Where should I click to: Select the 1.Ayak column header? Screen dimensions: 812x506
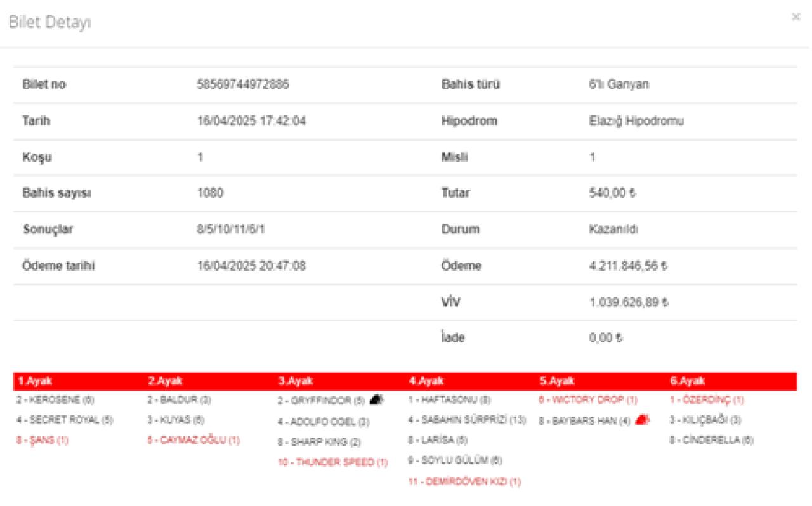click(x=35, y=381)
